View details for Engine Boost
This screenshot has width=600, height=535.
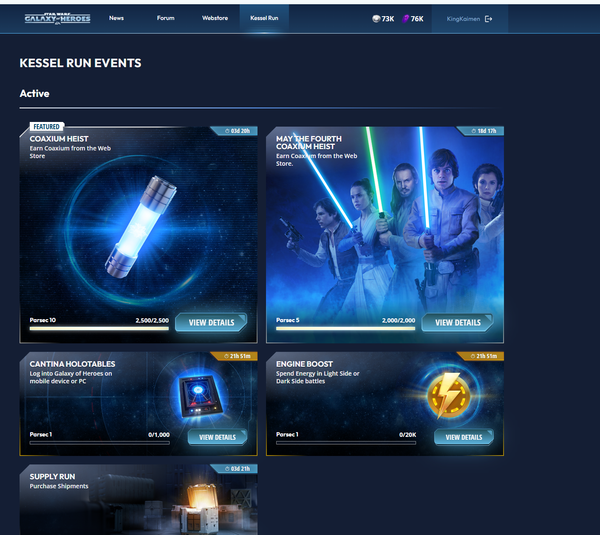pos(464,437)
